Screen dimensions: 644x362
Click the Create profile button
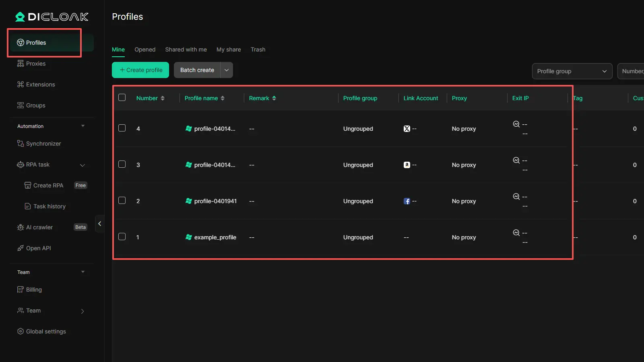pyautogui.click(x=140, y=70)
